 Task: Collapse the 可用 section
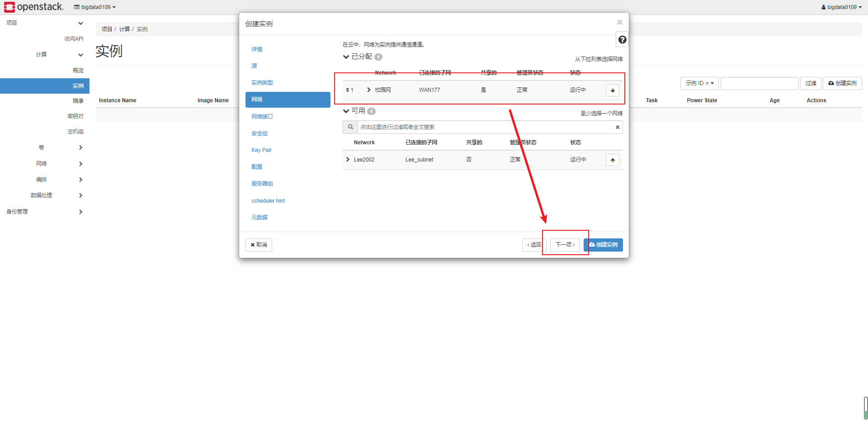(x=346, y=111)
